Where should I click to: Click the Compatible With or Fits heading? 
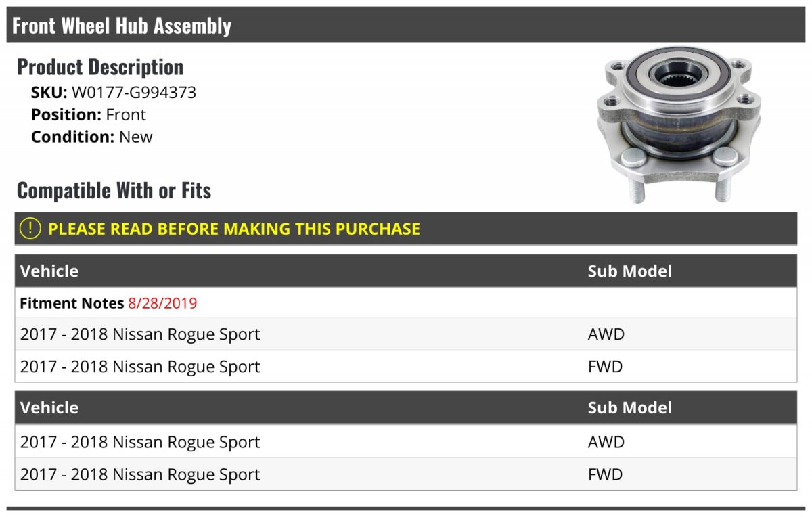point(114,191)
